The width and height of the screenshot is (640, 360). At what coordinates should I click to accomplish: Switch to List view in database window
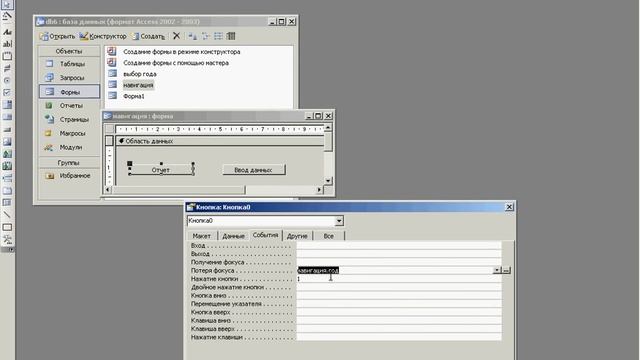tap(218, 36)
